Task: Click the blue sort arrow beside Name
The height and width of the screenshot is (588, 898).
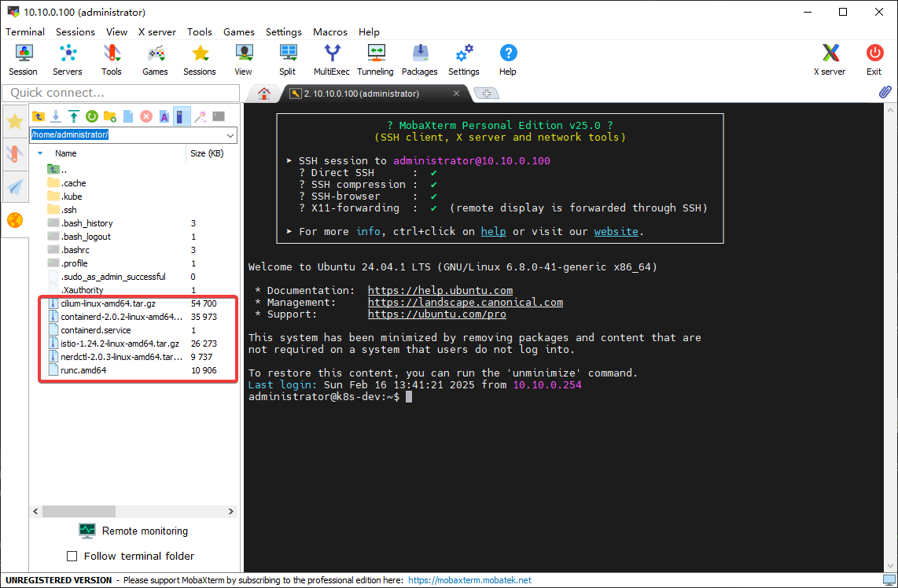Action: point(40,153)
